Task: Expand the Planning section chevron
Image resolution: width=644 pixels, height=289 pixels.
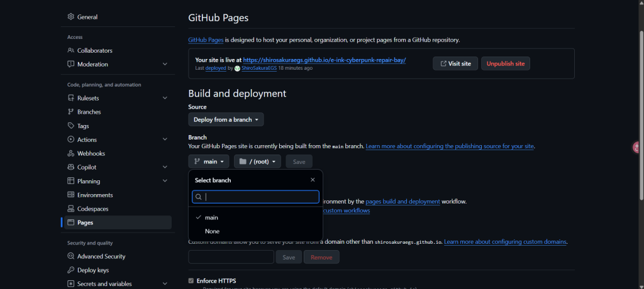Action: click(165, 181)
